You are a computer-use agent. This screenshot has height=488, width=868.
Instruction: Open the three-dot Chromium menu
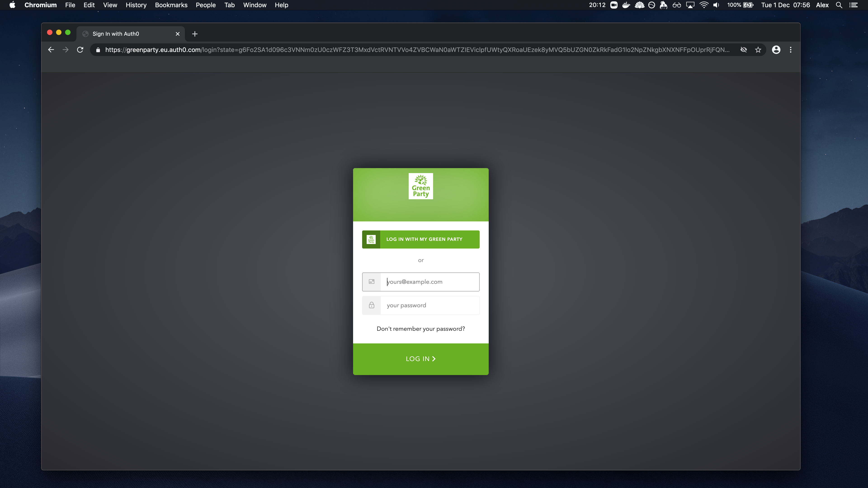point(790,50)
